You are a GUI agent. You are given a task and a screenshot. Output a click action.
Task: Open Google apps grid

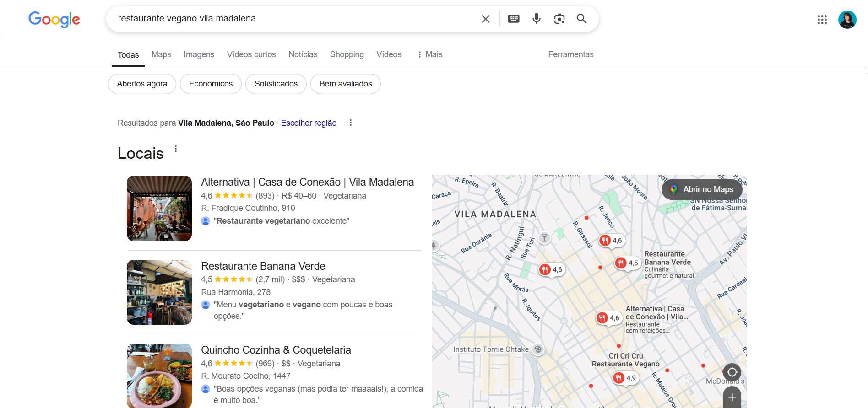[822, 20]
